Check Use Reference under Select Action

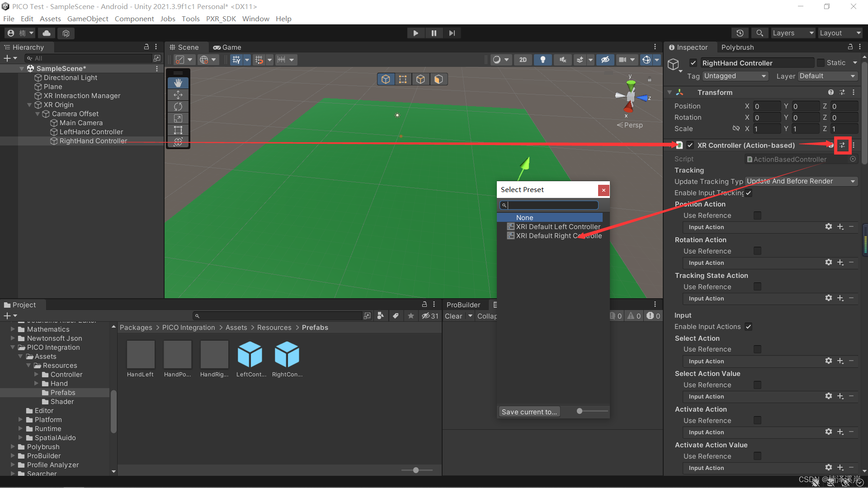tap(758, 349)
